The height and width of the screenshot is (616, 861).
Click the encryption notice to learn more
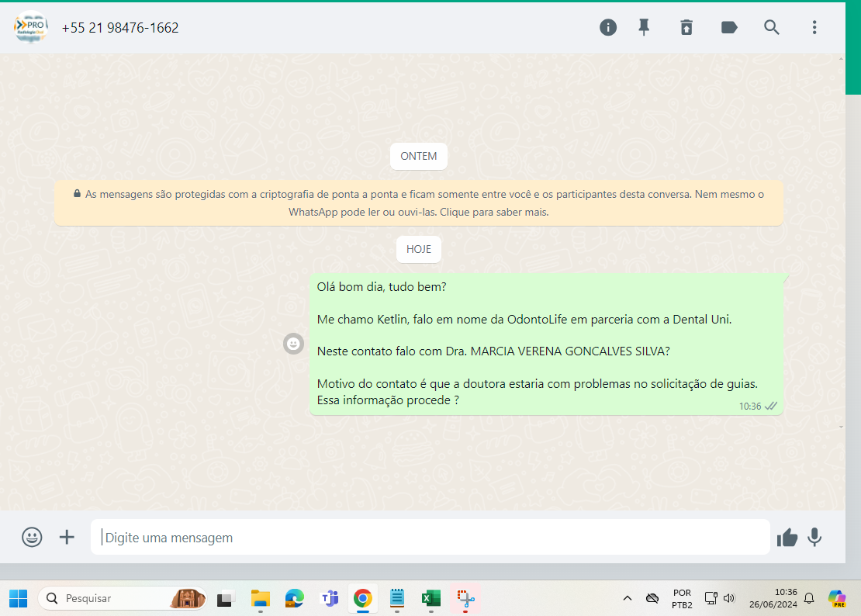click(x=418, y=203)
